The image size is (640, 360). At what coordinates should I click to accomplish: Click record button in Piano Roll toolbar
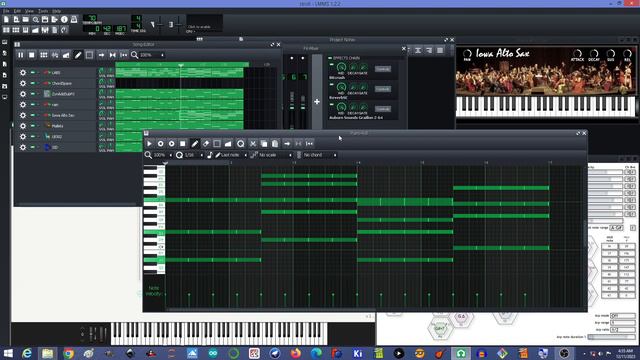pyautogui.click(x=160, y=144)
